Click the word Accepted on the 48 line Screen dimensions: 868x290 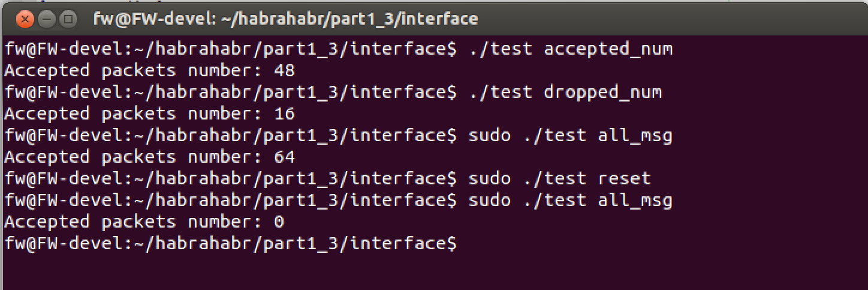(x=47, y=71)
